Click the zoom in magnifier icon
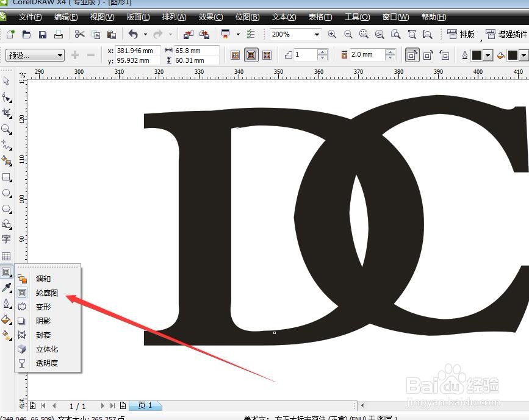The image size is (529, 420). click(x=332, y=34)
